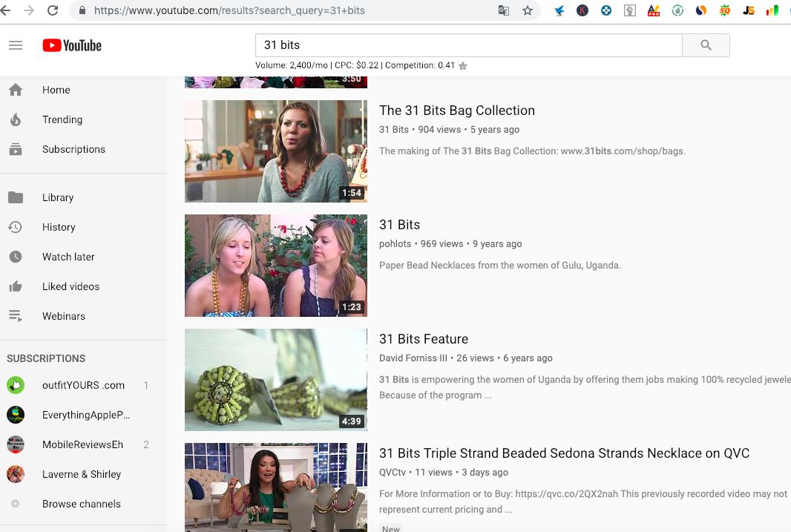Screen dimensions: 791x532
Task: Click the Library folder icon
Action: 16,197
